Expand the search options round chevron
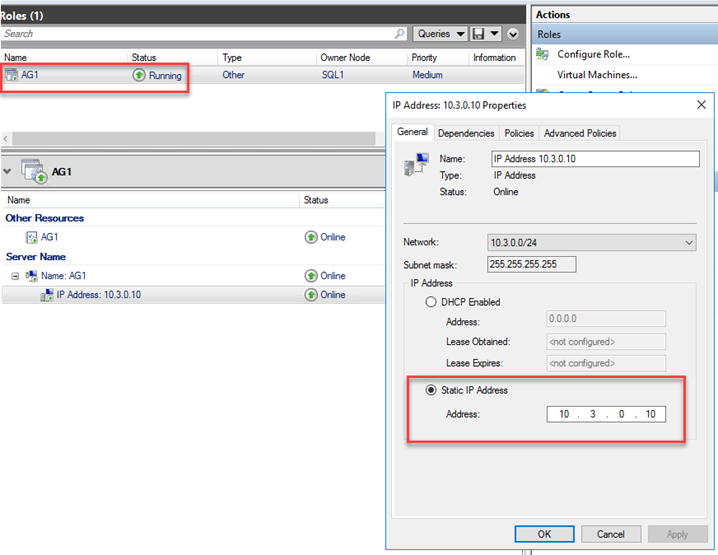This screenshot has height=555, width=718. (x=513, y=34)
